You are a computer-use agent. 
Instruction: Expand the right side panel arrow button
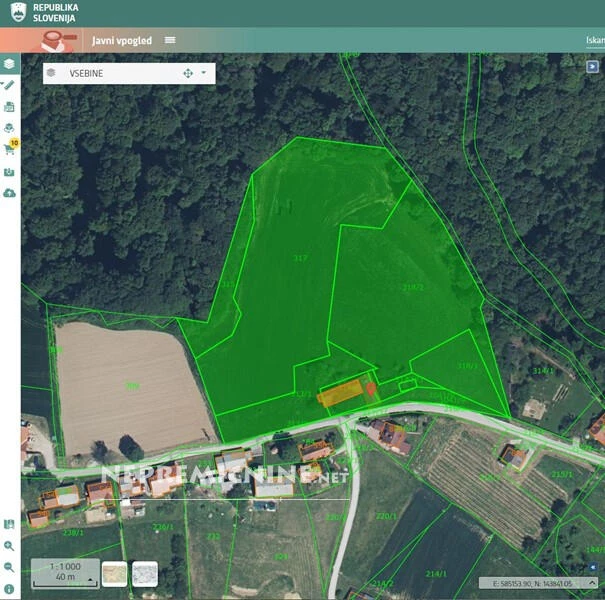(593, 65)
